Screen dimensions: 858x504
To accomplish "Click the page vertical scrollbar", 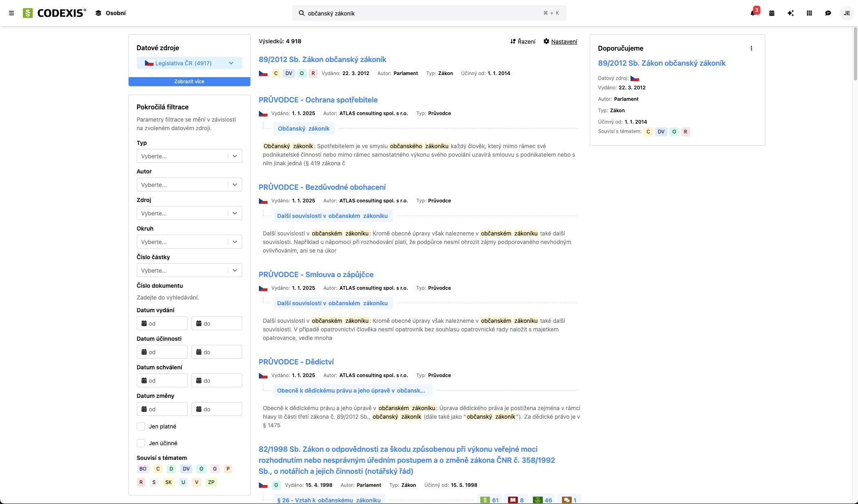I will click(x=855, y=53).
